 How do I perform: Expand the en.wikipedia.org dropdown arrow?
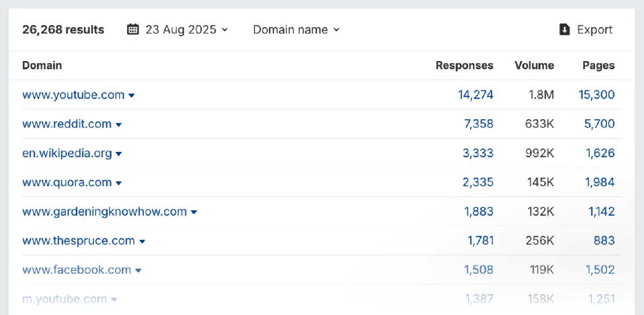coord(119,154)
